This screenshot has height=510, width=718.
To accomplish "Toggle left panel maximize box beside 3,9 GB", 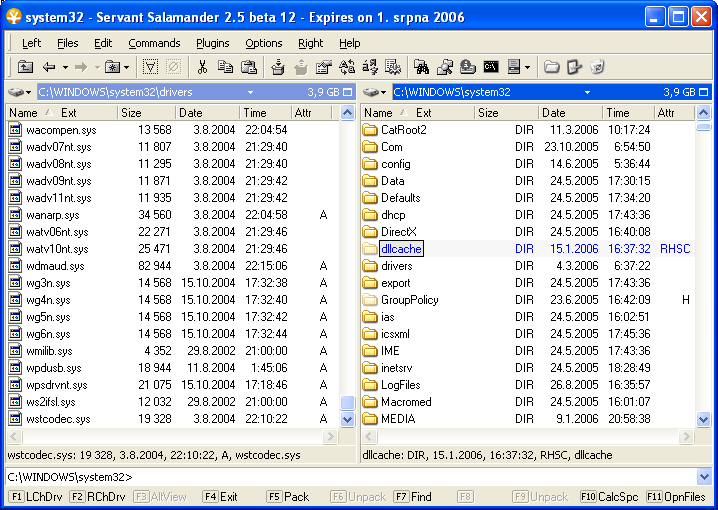I will (x=348, y=92).
